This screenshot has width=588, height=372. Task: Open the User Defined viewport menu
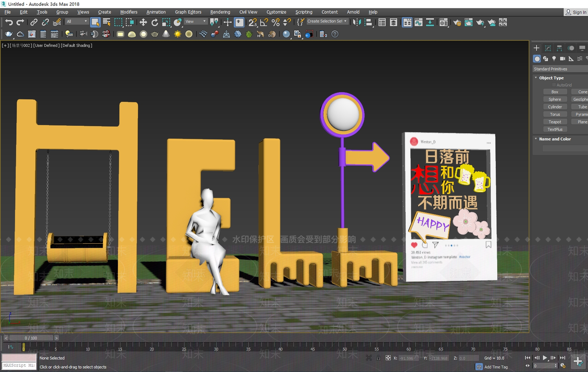tap(46, 46)
